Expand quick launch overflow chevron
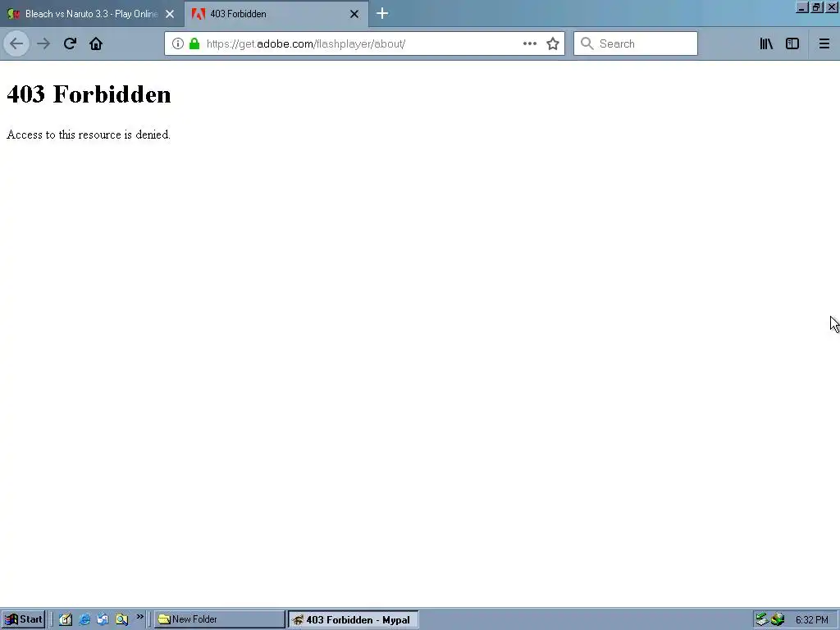Screen dimensions: 840x630 point(139,617)
